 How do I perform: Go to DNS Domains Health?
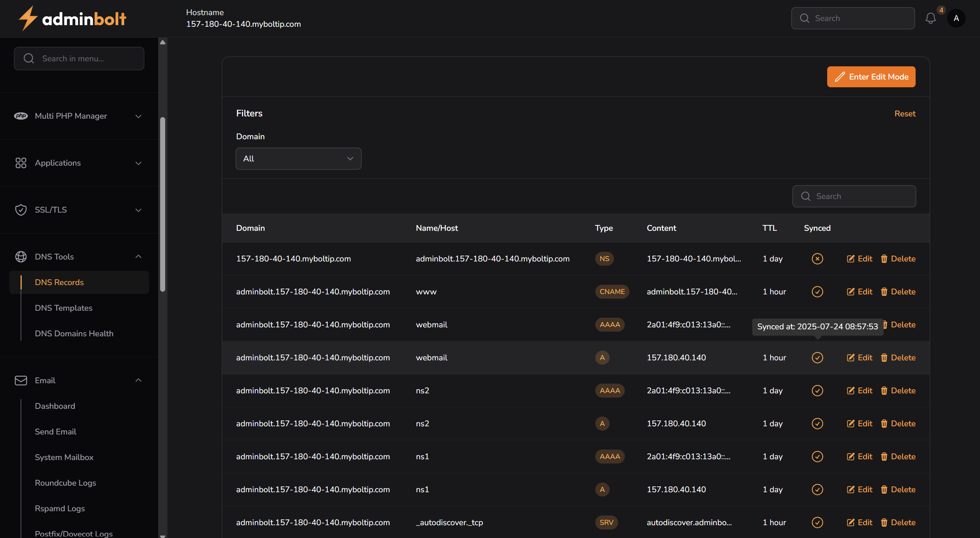coord(74,334)
